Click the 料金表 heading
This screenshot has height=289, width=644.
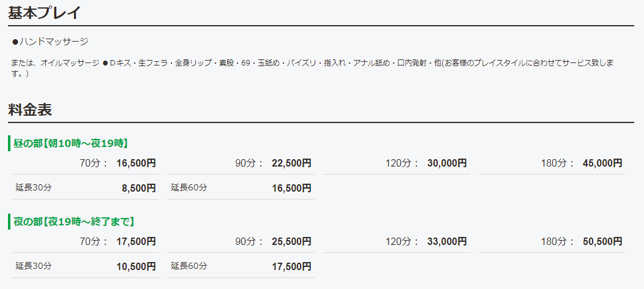click(x=30, y=110)
